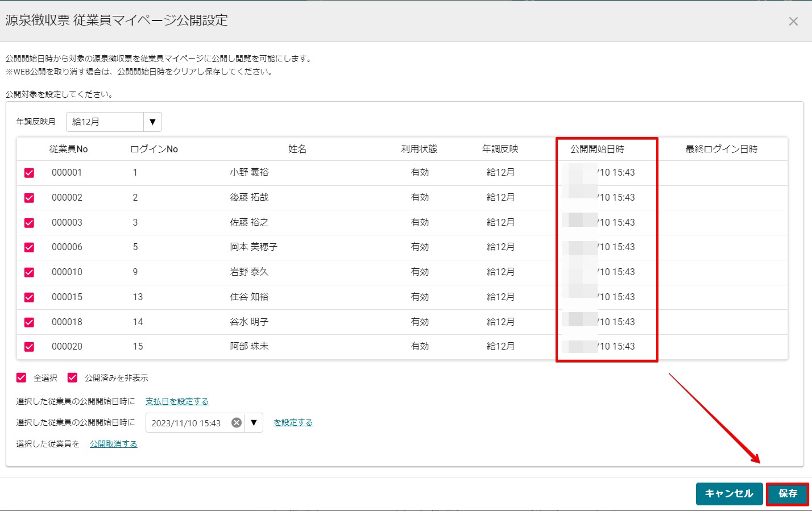
Task: Select name cell 住谷 知裕
Action: tap(249, 297)
